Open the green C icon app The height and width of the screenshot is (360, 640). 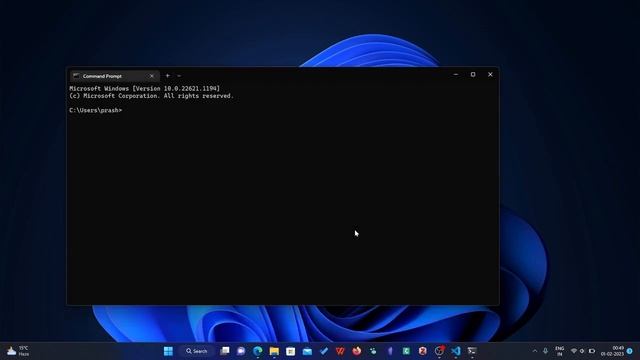[x=406, y=351]
